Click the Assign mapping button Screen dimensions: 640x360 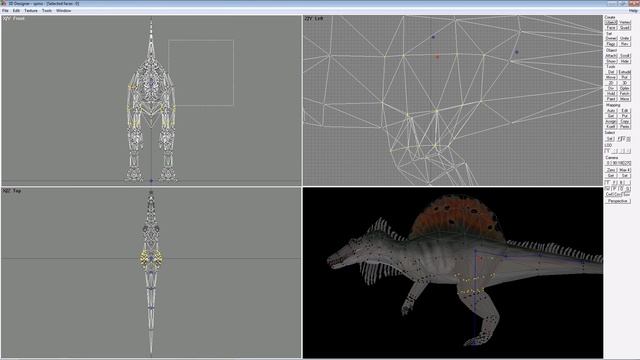click(611, 122)
